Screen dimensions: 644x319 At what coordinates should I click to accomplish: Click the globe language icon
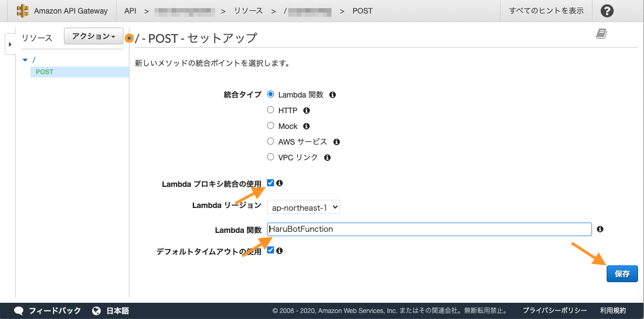pos(96,310)
